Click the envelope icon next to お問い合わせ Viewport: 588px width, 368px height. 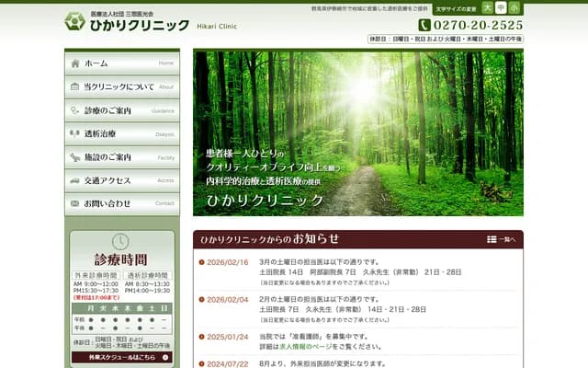point(75,203)
